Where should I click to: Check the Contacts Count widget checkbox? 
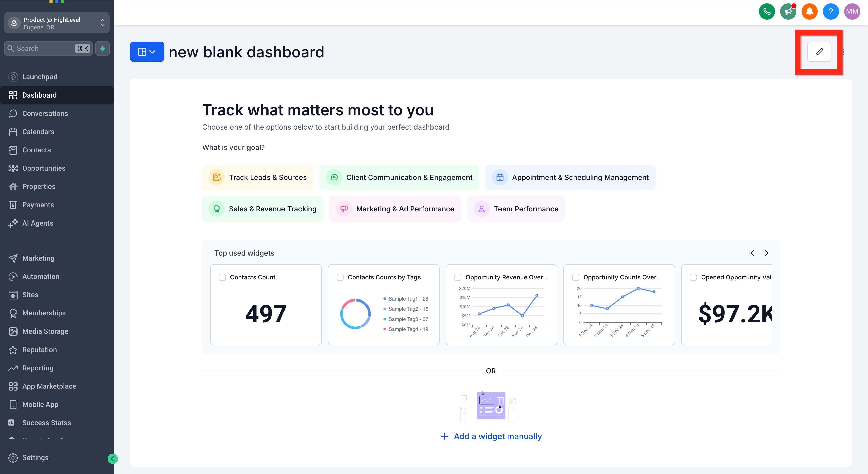(222, 277)
